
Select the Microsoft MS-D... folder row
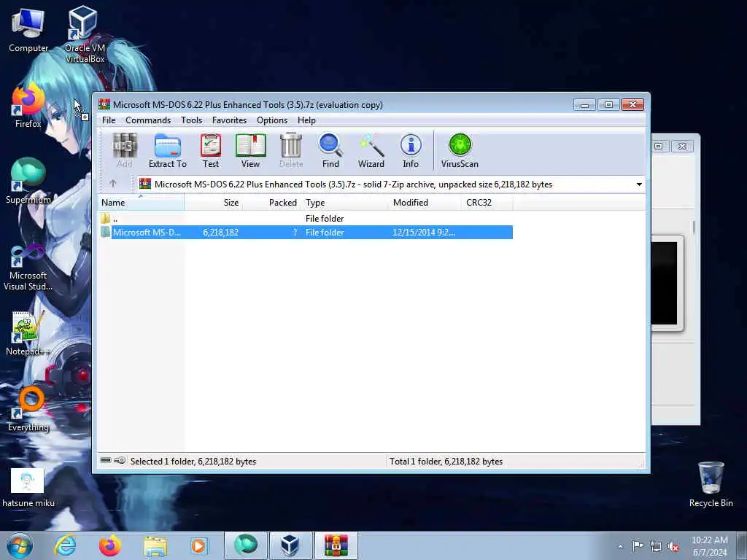pos(306,233)
